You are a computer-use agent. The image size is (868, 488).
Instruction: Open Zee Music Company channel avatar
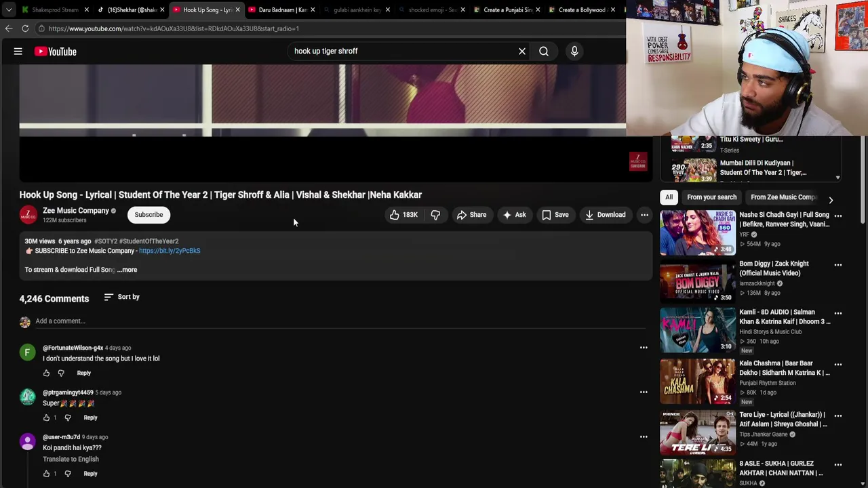click(x=28, y=215)
